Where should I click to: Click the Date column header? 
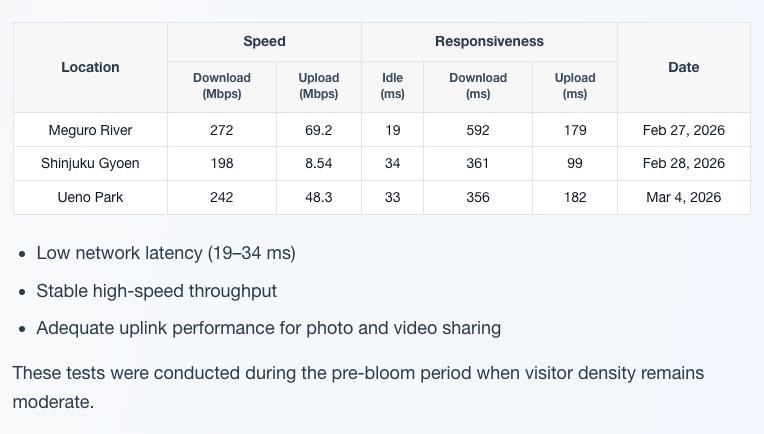click(x=683, y=67)
